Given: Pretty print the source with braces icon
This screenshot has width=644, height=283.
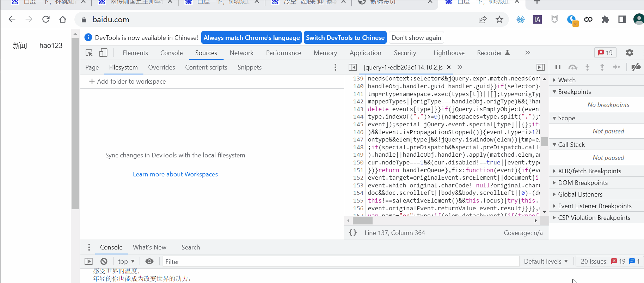Looking at the screenshot, I should tap(353, 233).
